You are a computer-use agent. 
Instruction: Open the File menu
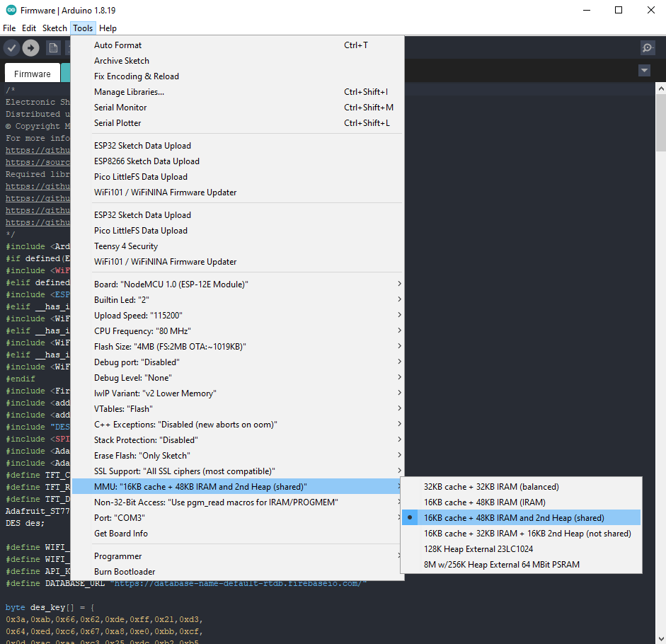click(x=9, y=28)
